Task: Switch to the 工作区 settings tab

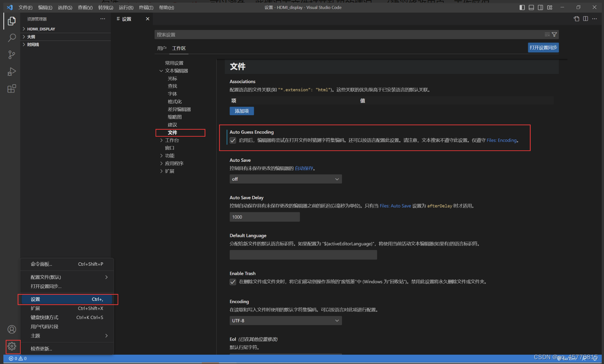Action: 179,48
